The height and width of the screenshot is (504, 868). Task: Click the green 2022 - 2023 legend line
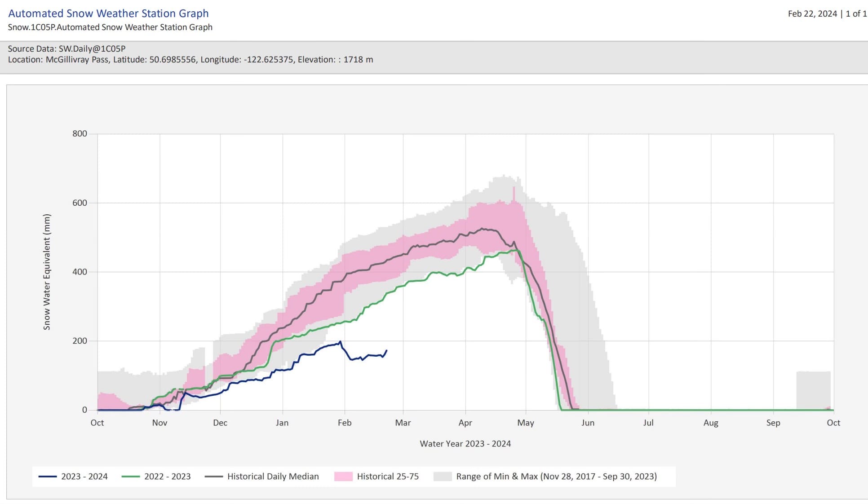[131, 477]
